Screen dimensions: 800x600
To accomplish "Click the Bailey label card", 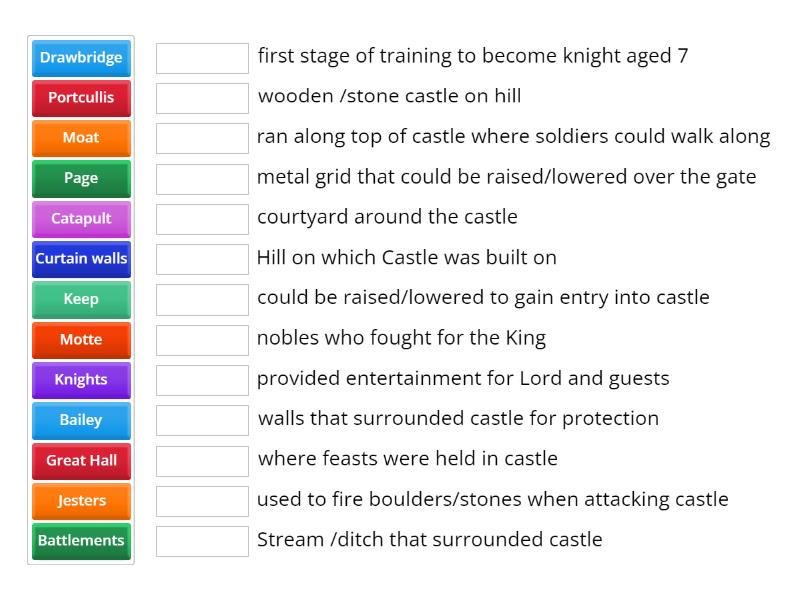I will (81, 420).
